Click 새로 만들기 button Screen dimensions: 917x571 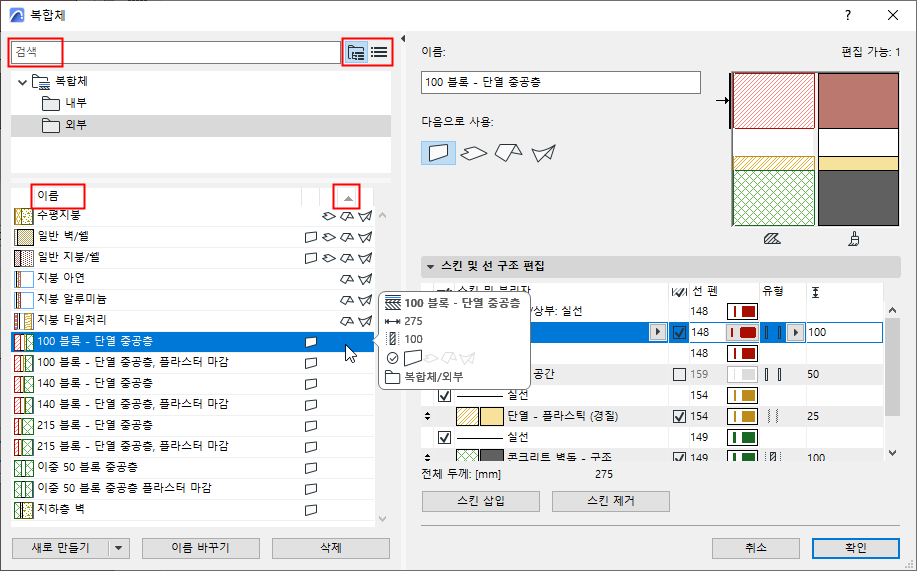[60, 548]
